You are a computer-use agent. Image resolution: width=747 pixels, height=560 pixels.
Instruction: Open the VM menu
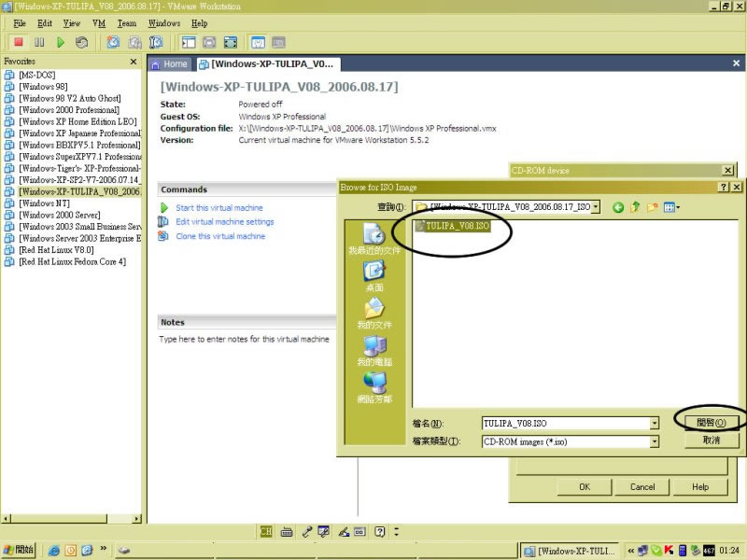tap(99, 23)
